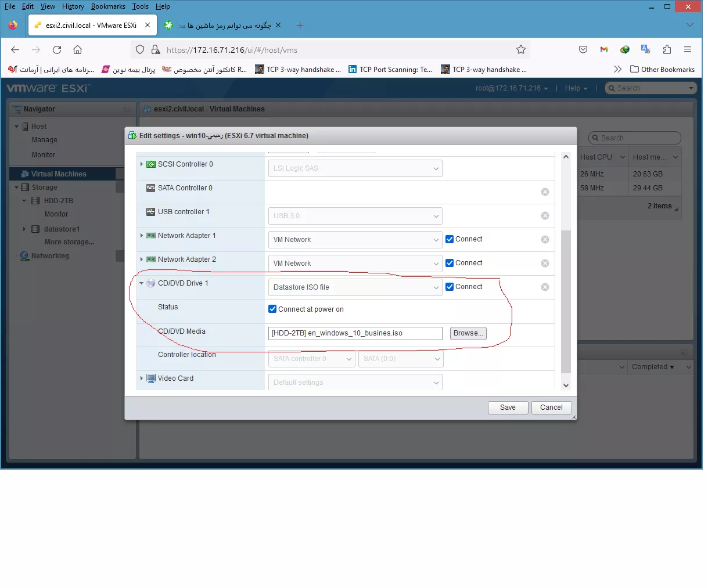Click the Video Card monitor icon
The width and height of the screenshot is (708, 588).
[x=151, y=378]
